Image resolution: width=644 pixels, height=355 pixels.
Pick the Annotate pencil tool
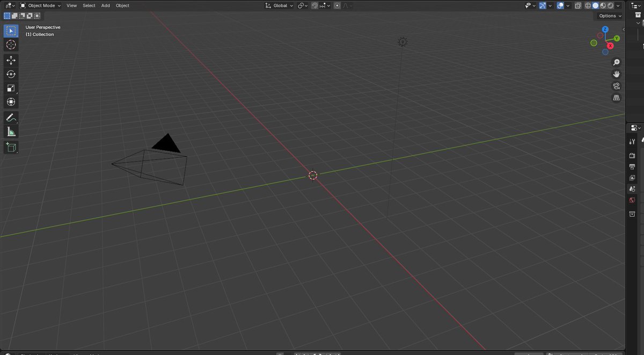pos(11,118)
